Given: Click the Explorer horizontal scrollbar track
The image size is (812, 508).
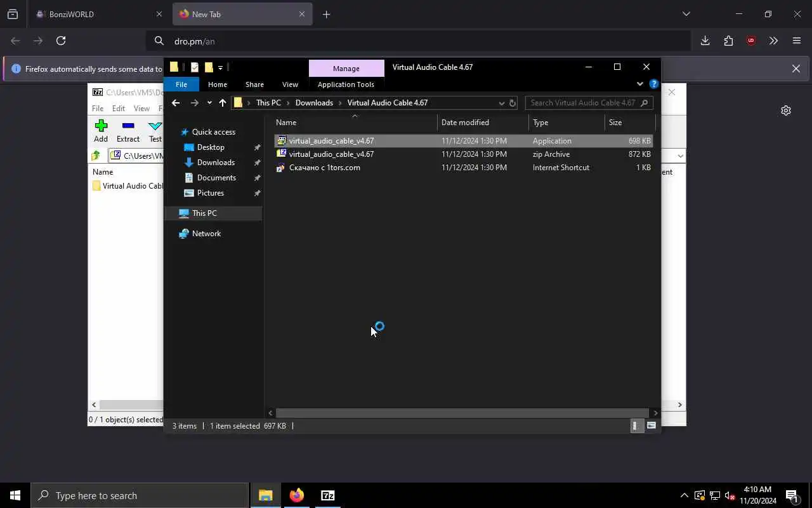Looking at the screenshot, I should (x=462, y=413).
